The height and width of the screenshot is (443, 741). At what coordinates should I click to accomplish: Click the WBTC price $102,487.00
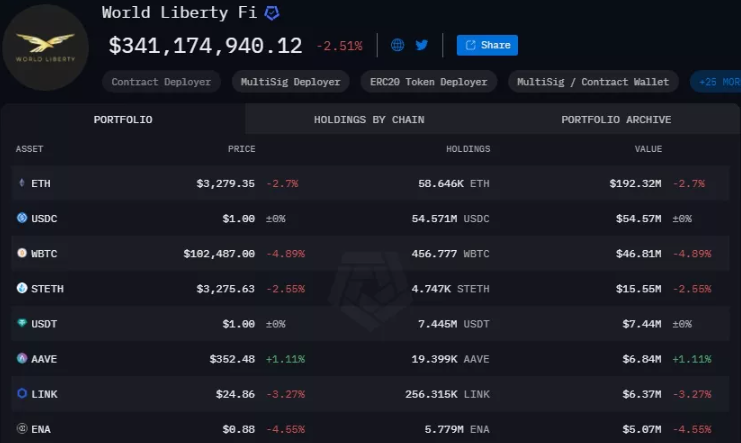[219, 253]
